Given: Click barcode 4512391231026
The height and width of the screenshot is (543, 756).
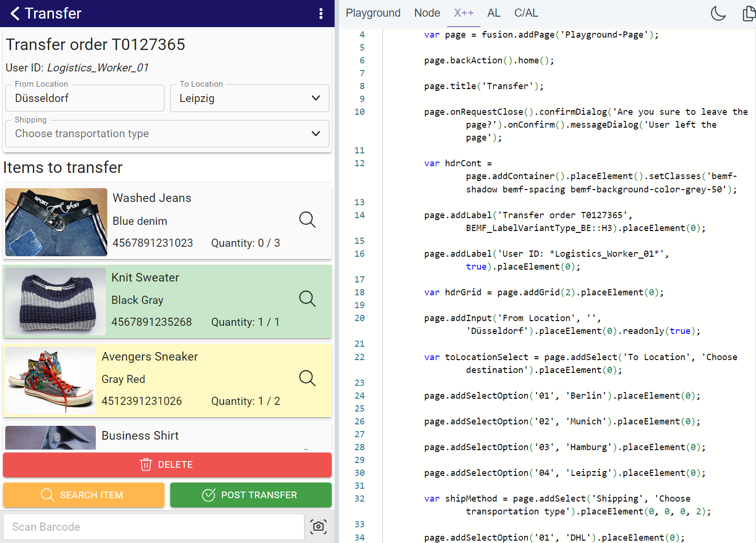Looking at the screenshot, I should click(x=142, y=401).
